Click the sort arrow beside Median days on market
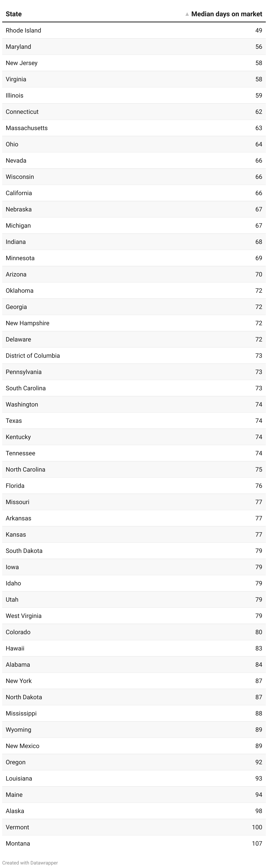The image size is (268, 868). (x=187, y=14)
